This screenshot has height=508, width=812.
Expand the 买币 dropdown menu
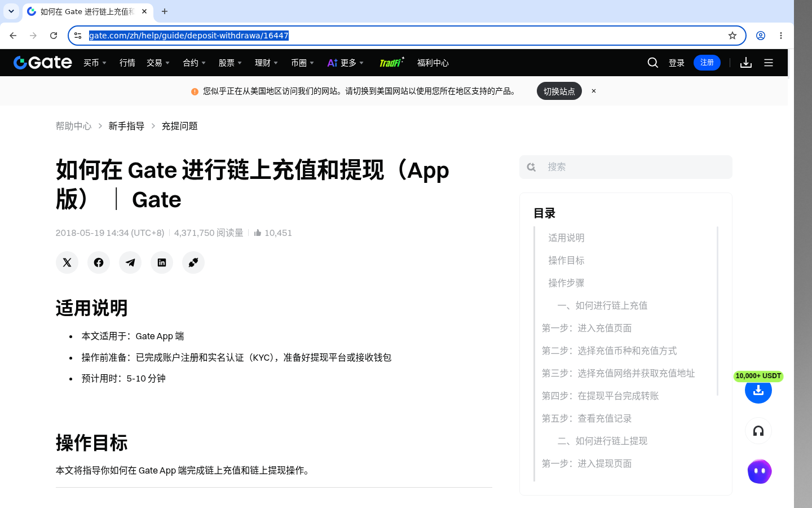click(x=95, y=63)
